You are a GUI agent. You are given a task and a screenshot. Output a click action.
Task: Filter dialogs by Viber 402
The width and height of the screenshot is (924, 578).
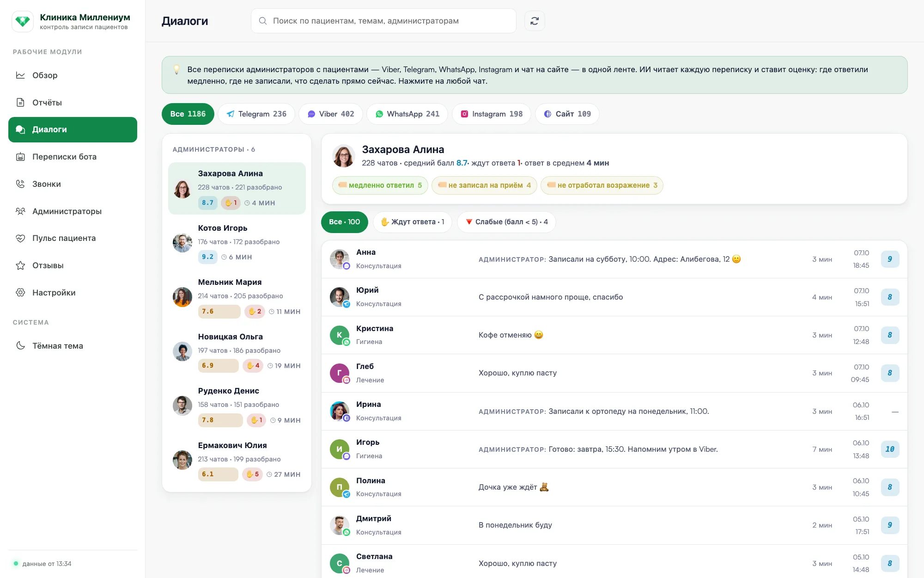331,114
